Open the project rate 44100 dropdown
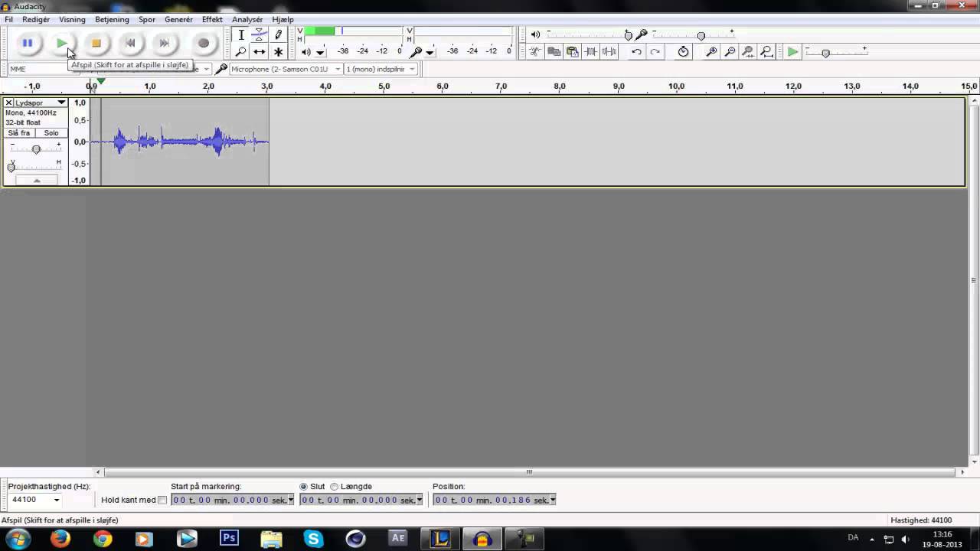 [x=56, y=500]
